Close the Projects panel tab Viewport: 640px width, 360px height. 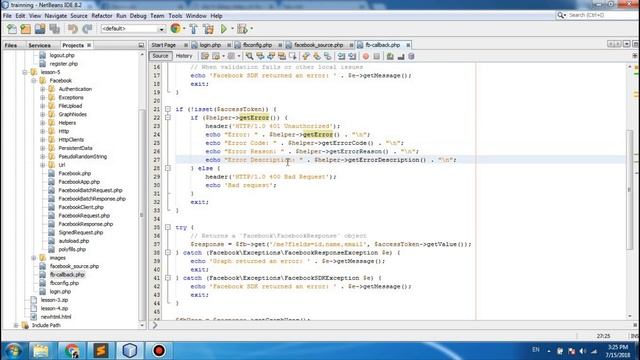(89, 45)
